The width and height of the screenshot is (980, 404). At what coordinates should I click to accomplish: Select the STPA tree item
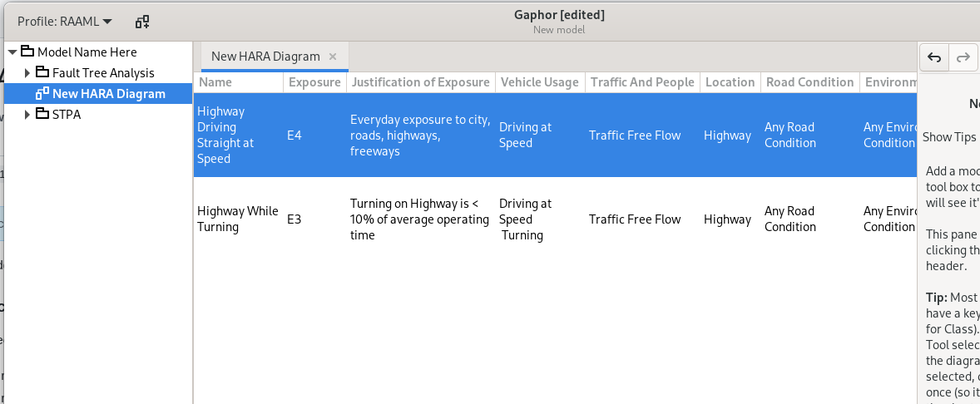tap(67, 114)
